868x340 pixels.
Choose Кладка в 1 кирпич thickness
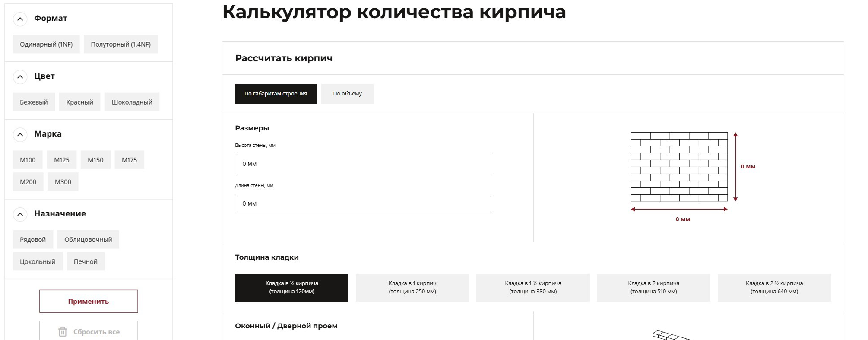412,288
